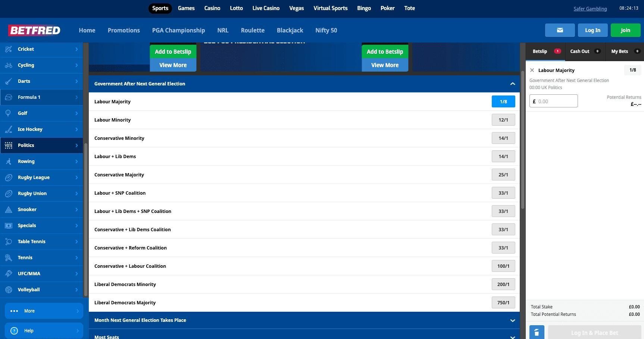This screenshot has height=339, width=644.
Task: Click the UFC/MMA glove icon
Action: tap(9, 273)
